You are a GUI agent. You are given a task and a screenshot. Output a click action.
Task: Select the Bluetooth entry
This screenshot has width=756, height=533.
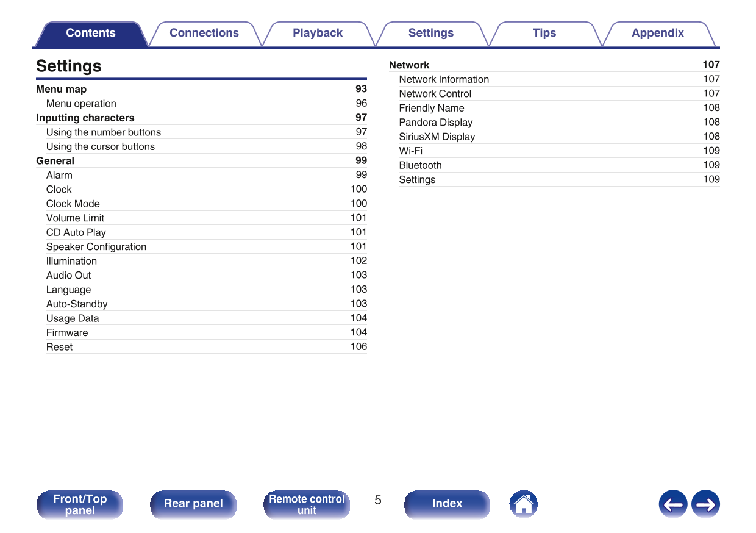pyautogui.click(x=420, y=165)
